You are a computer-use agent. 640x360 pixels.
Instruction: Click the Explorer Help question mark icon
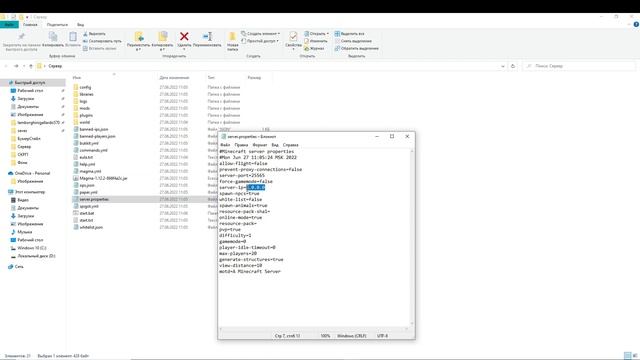click(x=636, y=24)
